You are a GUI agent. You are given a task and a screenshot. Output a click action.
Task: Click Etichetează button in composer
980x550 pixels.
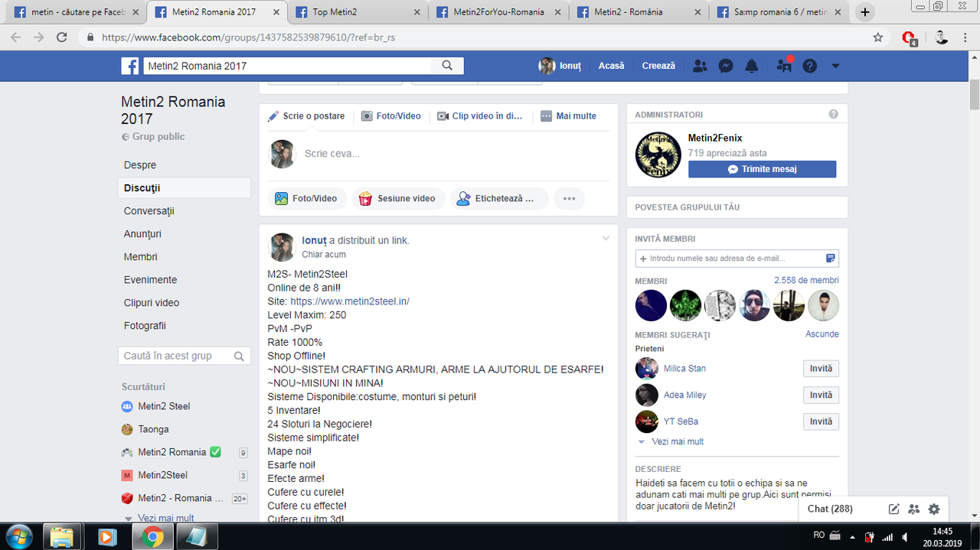click(x=499, y=198)
